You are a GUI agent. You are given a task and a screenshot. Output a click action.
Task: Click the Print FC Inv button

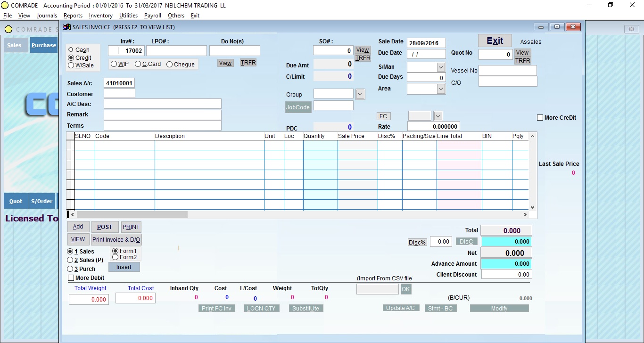coord(217,309)
